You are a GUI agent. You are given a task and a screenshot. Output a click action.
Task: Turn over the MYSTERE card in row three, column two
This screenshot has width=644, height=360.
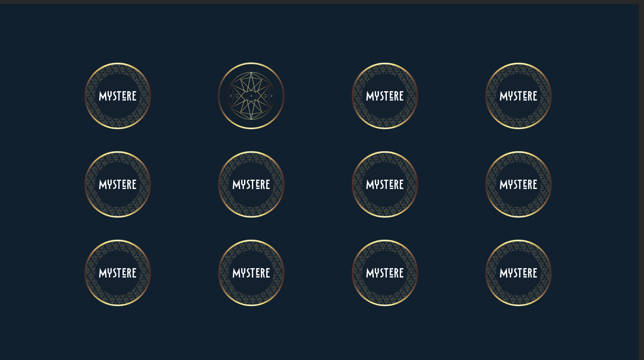pos(251,273)
